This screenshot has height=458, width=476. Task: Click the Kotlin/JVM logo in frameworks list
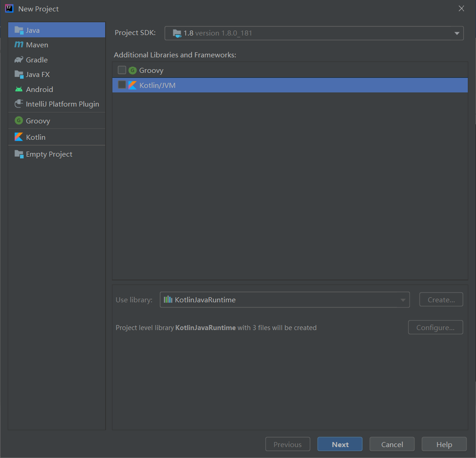click(132, 85)
